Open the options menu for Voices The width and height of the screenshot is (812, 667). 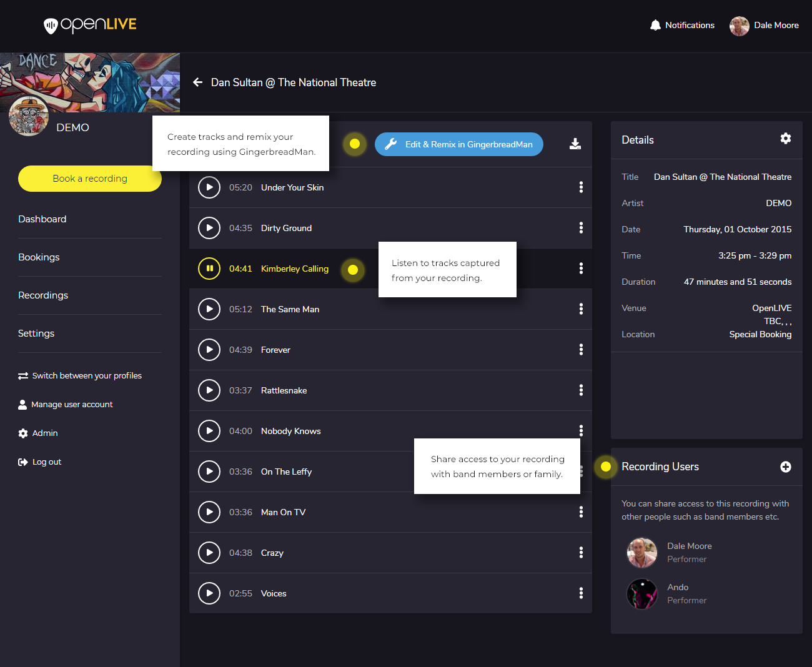(x=581, y=593)
